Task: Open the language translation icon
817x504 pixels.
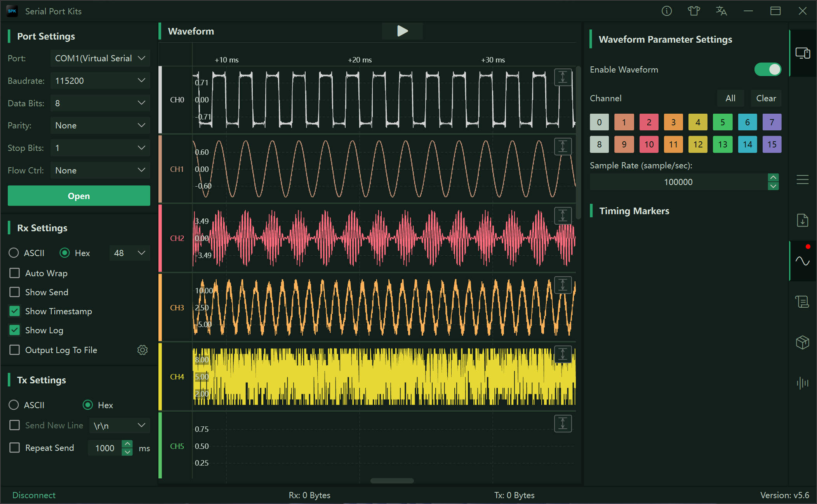Action: pyautogui.click(x=721, y=11)
